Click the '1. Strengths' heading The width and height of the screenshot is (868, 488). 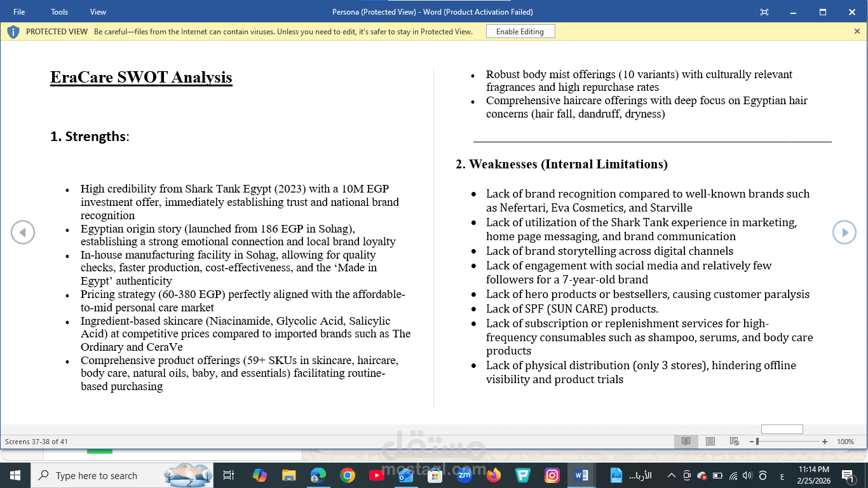90,136
